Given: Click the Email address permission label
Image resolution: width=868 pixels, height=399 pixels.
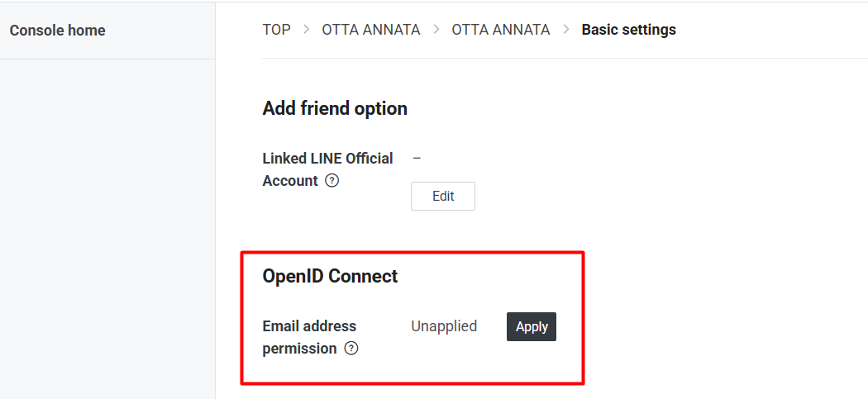Looking at the screenshot, I should [309, 326].
